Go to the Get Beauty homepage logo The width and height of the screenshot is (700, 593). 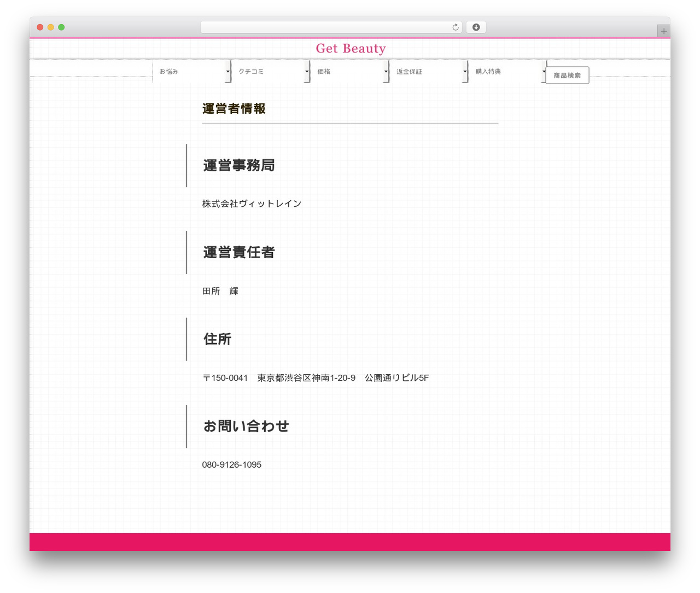351,49
